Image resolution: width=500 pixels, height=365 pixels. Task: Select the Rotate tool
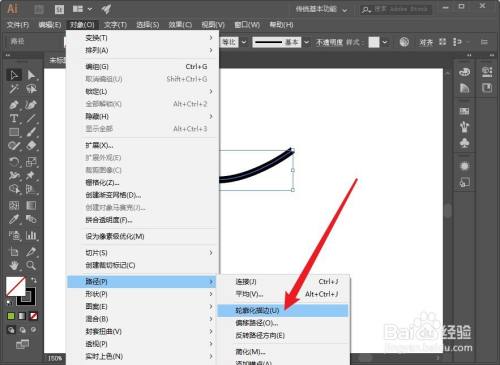click(14, 162)
